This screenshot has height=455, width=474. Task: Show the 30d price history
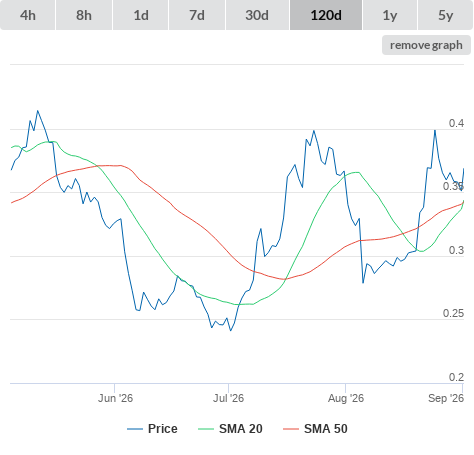point(257,15)
